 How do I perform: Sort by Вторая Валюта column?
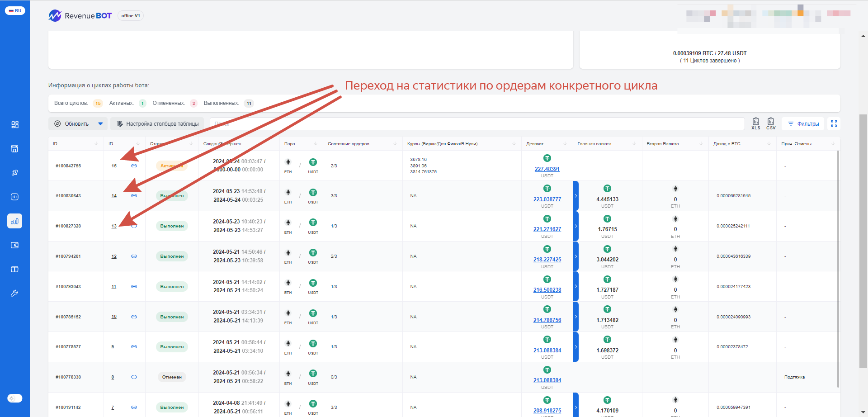pos(675,144)
